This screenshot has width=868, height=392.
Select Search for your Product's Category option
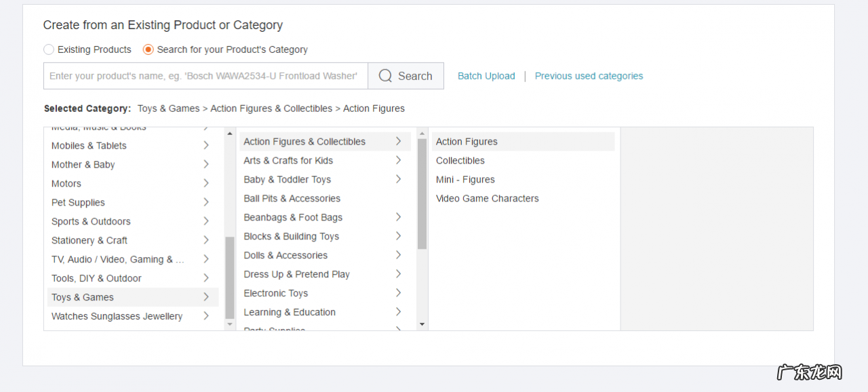pyautogui.click(x=148, y=50)
